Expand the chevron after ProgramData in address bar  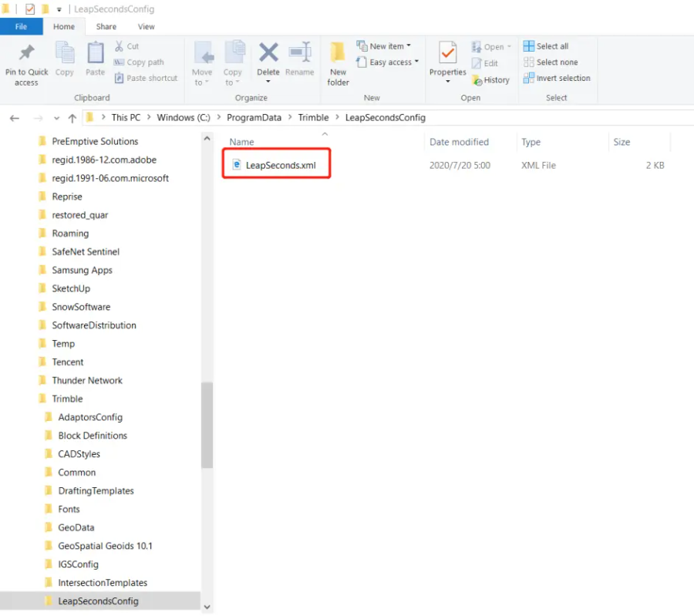tap(290, 117)
